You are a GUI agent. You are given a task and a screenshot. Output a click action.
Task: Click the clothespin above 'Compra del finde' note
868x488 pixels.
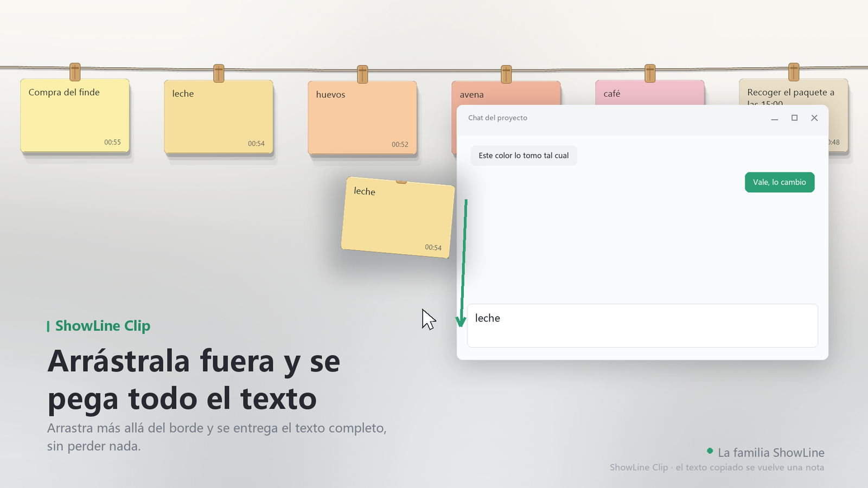(75, 72)
